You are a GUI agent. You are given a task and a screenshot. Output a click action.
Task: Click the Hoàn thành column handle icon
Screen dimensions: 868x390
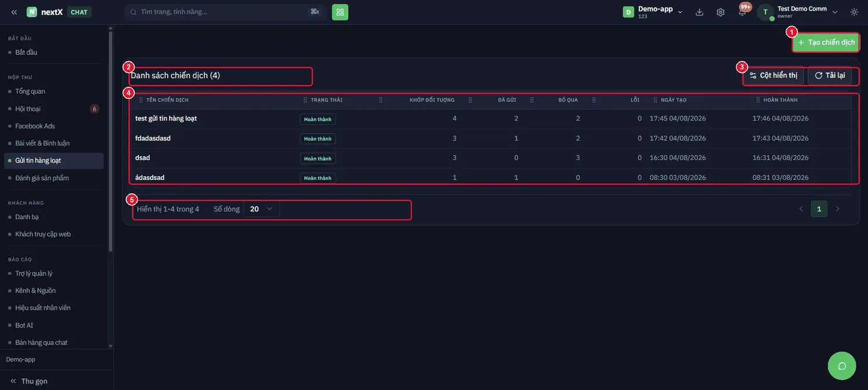pyautogui.click(x=758, y=100)
